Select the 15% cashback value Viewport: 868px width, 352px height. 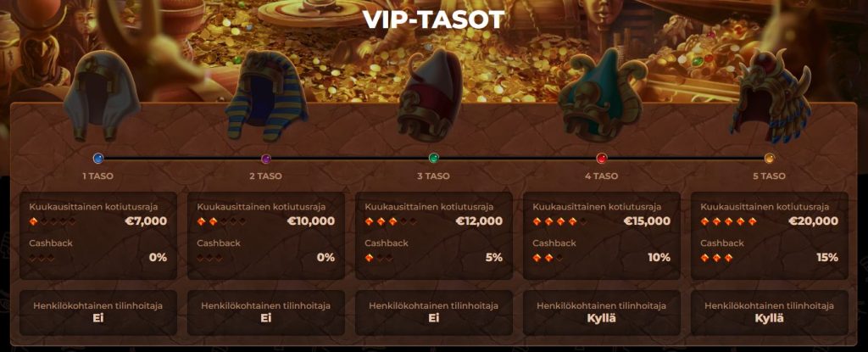coord(827,258)
